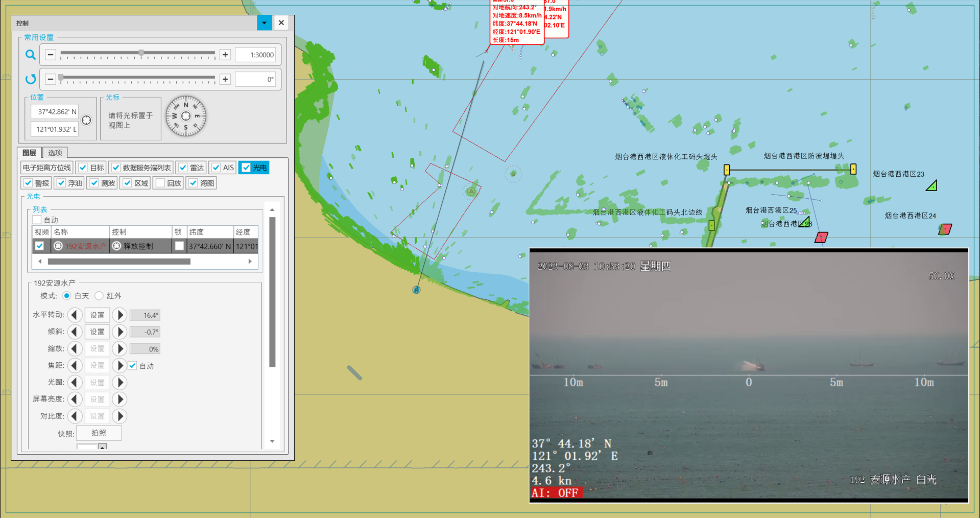The height and width of the screenshot is (518, 980).
Task: Select the 图层 tab
Action: pos(30,153)
